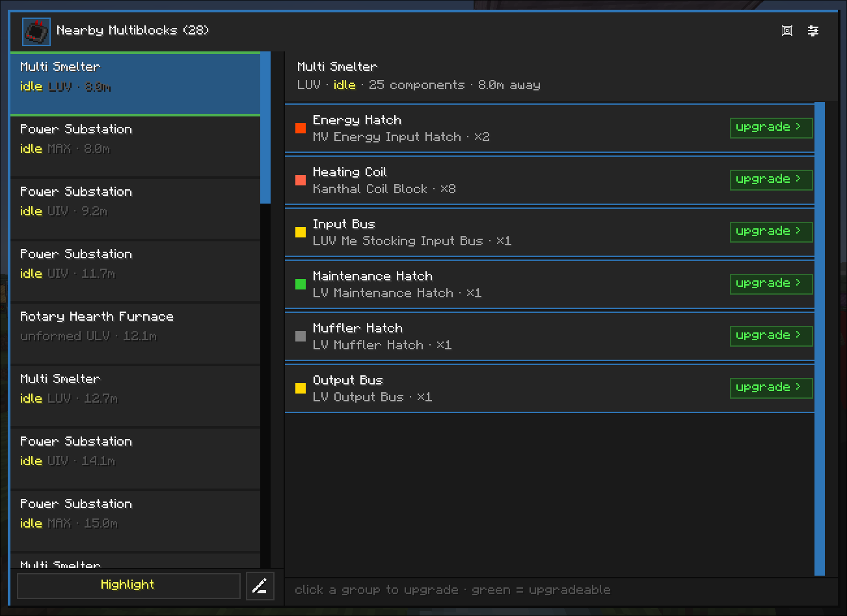Select Power Substation UIV 11.7m entry
Screen dimensions: 847x616
coord(135,271)
